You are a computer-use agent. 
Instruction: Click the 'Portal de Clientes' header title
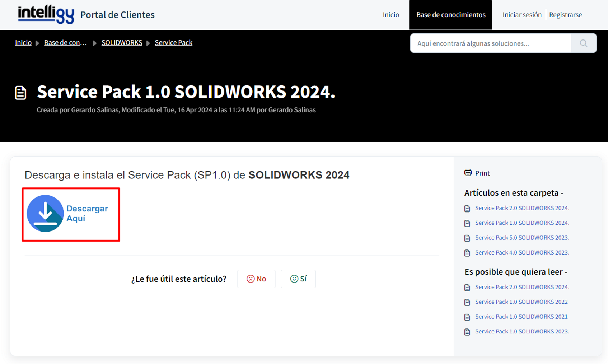click(x=117, y=15)
